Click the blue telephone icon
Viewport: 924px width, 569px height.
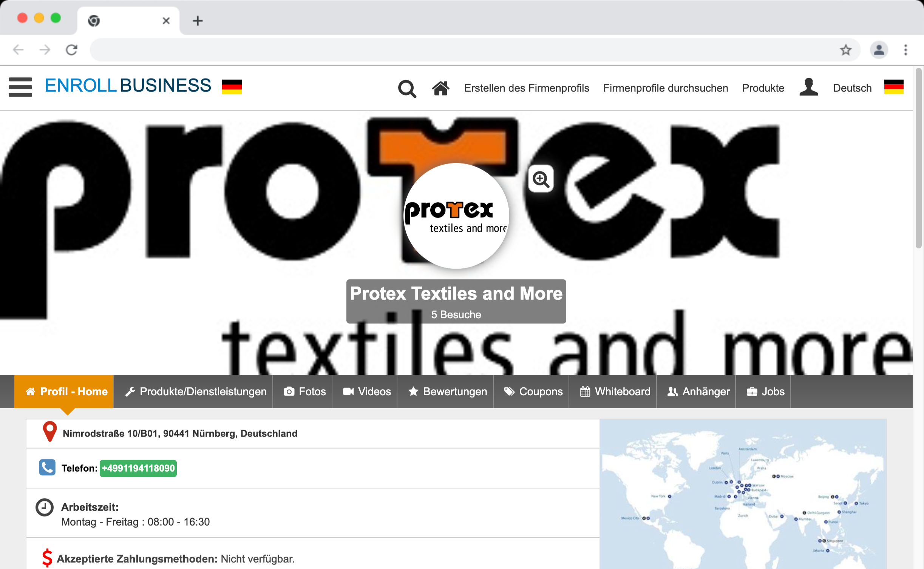pos(47,467)
